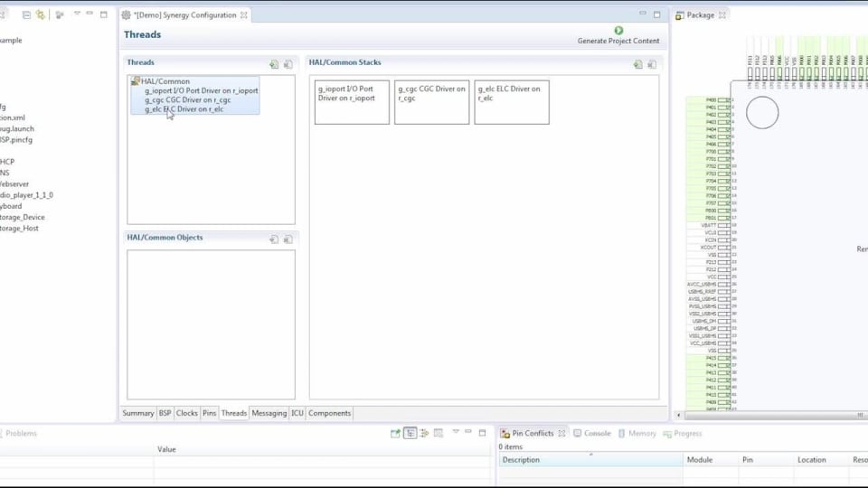The height and width of the screenshot is (488, 868).
Task: Remove stack in HAL/Common Stacks panel
Action: point(651,64)
